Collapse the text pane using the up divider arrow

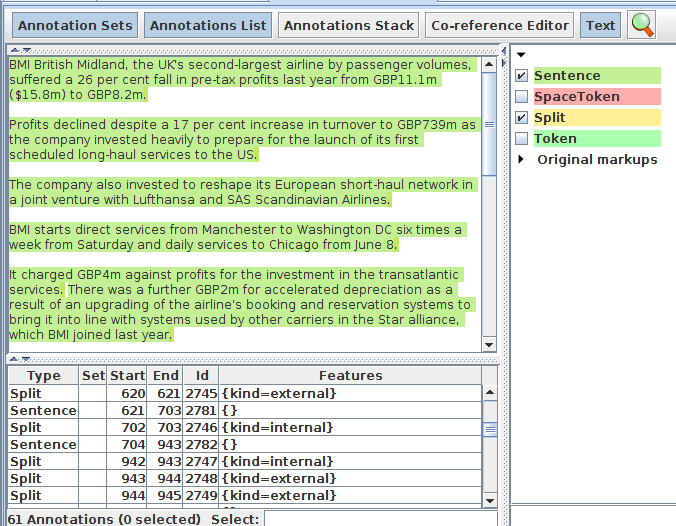tap(13, 358)
